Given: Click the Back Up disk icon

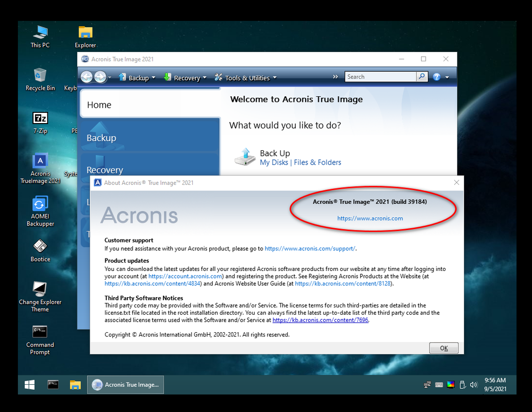Looking at the screenshot, I should pos(245,157).
